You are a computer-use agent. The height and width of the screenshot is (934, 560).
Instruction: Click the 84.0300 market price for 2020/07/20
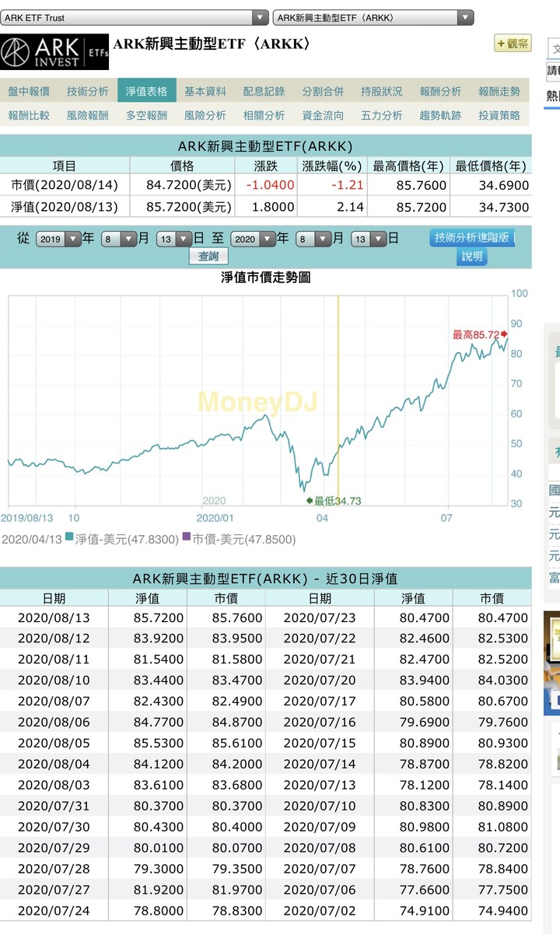[503, 680]
